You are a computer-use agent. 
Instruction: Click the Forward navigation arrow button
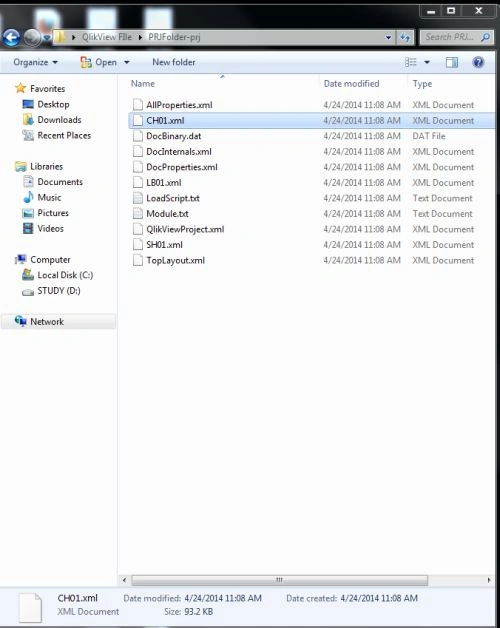coord(32,38)
